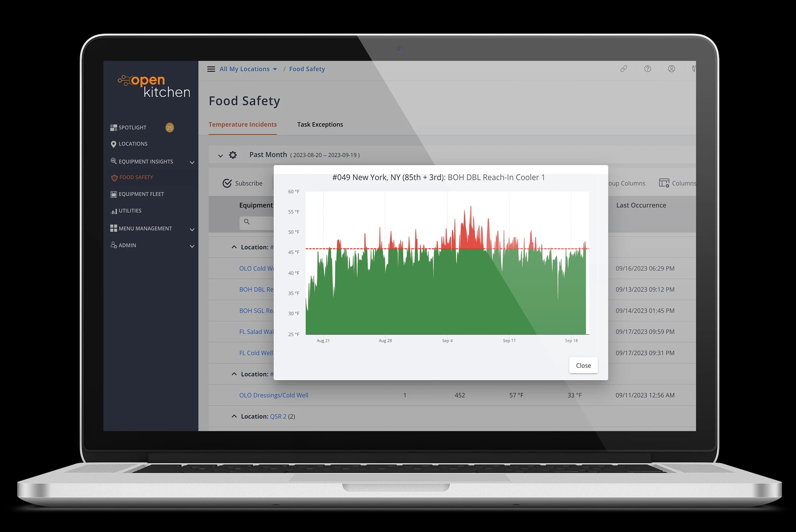Switch to Task Exceptions tab
The image size is (796, 532).
point(320,125)
